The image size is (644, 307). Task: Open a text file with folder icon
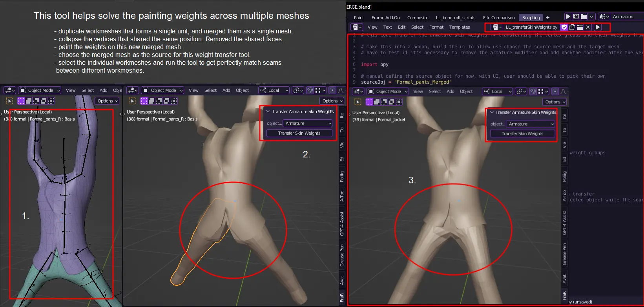coord(580,27)
